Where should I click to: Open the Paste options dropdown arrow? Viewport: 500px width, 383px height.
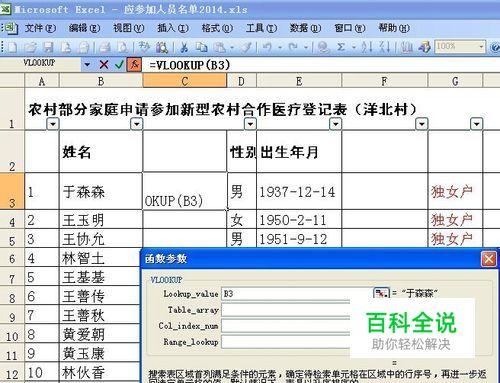click(x=232, y=47)
